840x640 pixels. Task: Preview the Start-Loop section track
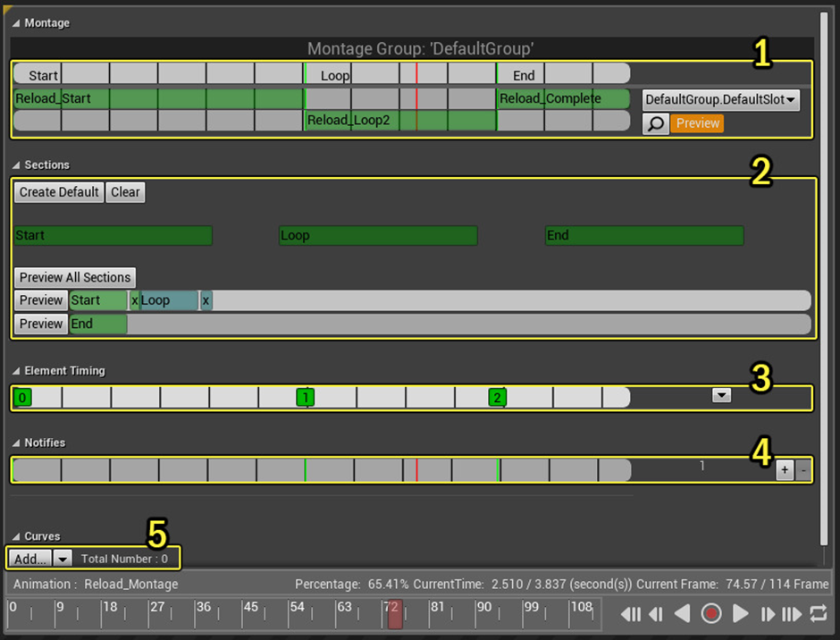tap(41, 300)
